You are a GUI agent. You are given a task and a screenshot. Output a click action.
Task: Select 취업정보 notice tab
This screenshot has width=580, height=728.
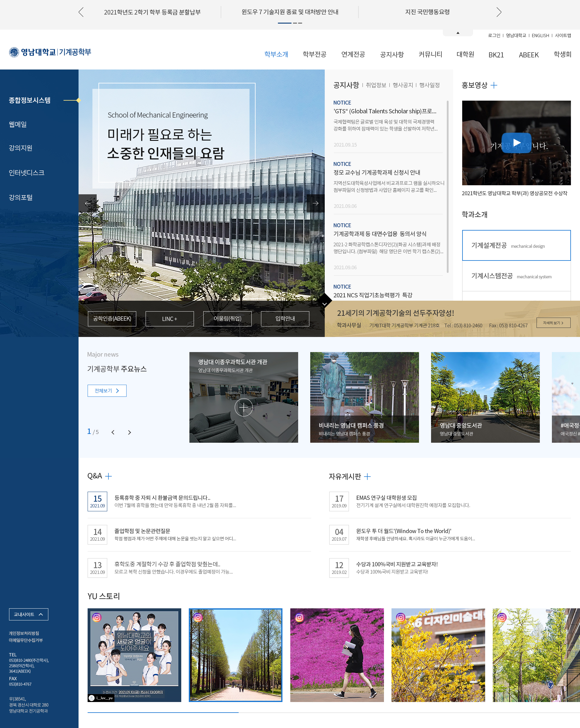coord(376,85)
